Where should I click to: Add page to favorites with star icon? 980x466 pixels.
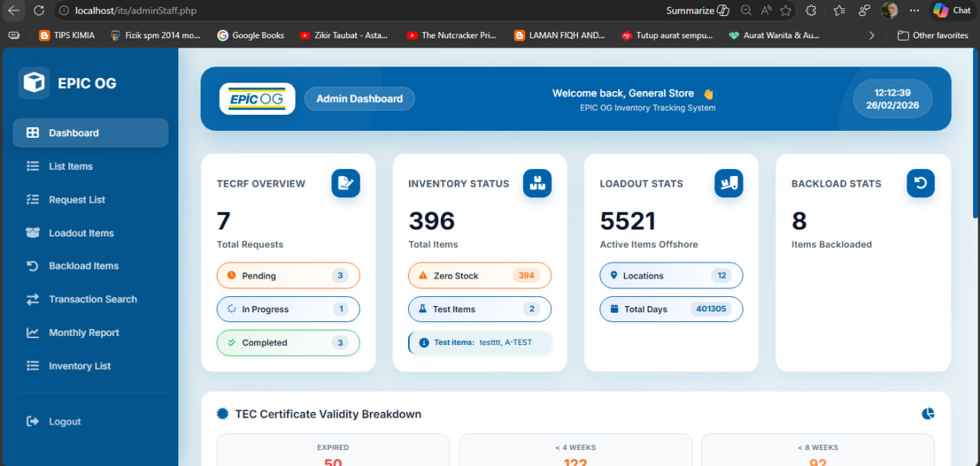tap(786, 11)
